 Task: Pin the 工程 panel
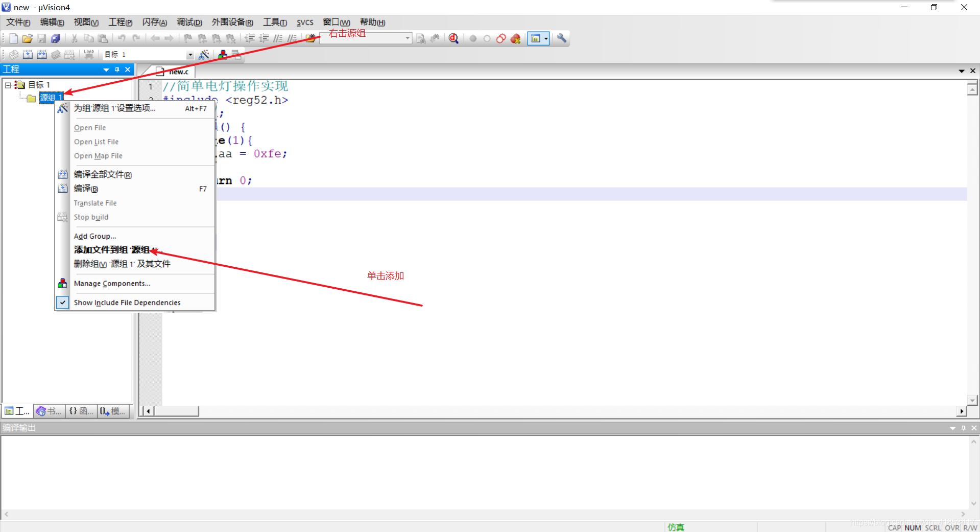coord(117,70)
